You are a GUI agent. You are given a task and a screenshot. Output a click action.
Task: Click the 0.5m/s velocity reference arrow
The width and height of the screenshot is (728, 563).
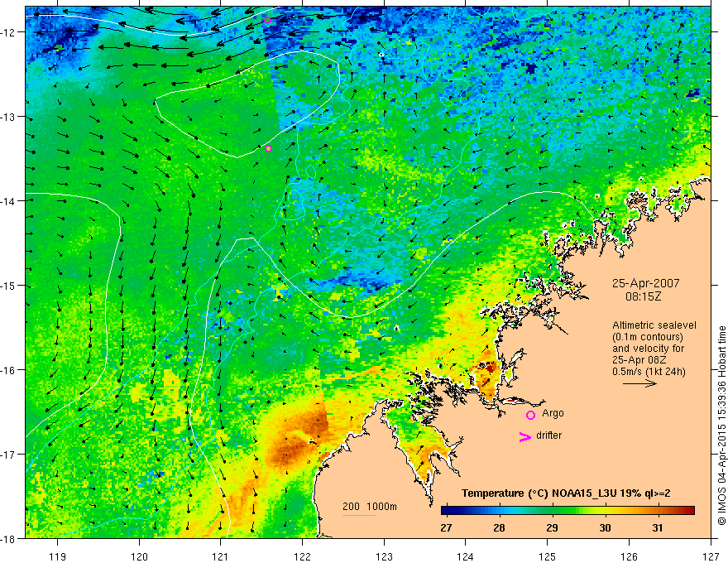tap(639, 383)
